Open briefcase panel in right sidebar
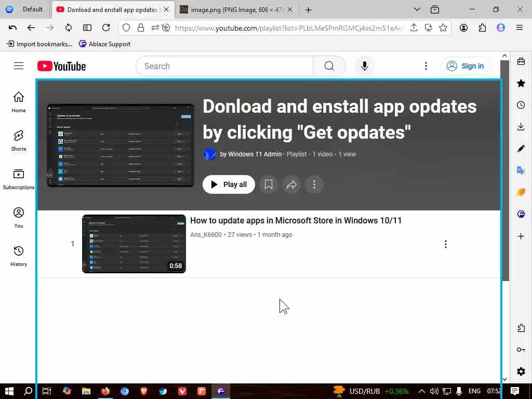 (x=521, y=61)
